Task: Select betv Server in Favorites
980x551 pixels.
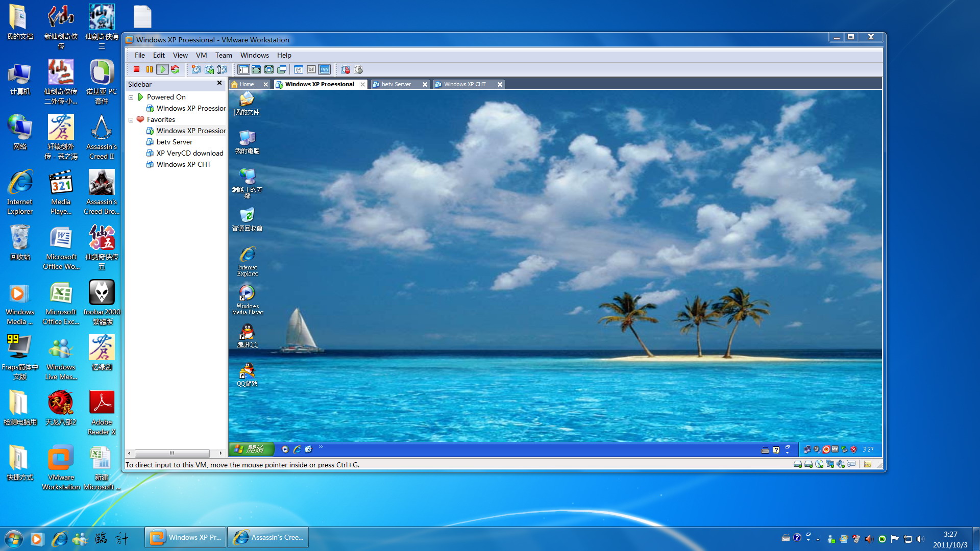Action: (x=169, y=142)
